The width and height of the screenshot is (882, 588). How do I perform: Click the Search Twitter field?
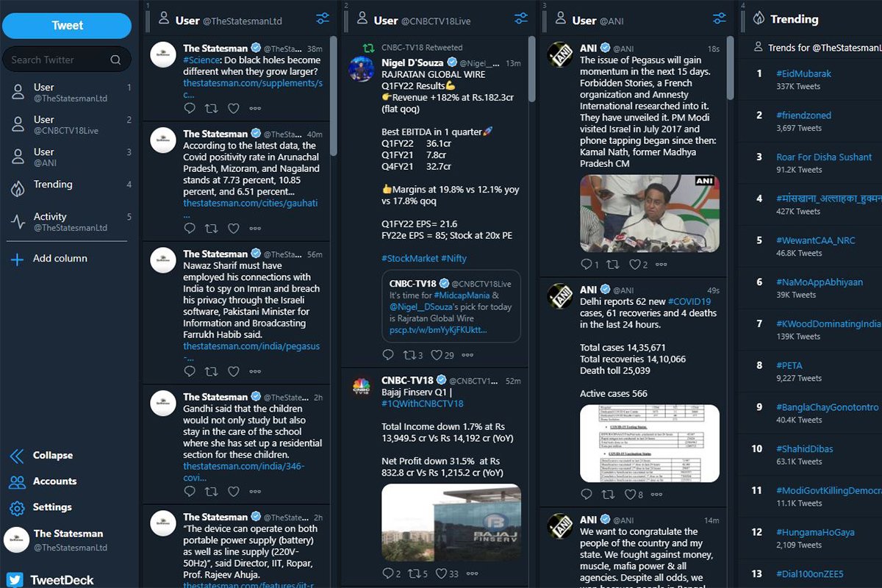[x=67, y=60]
